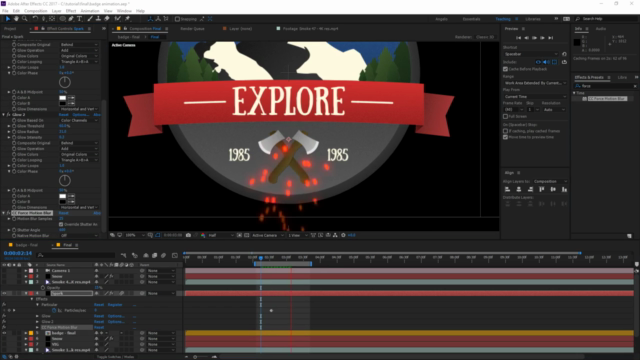Open the Layer menu
640x360 pixels.
56,11
